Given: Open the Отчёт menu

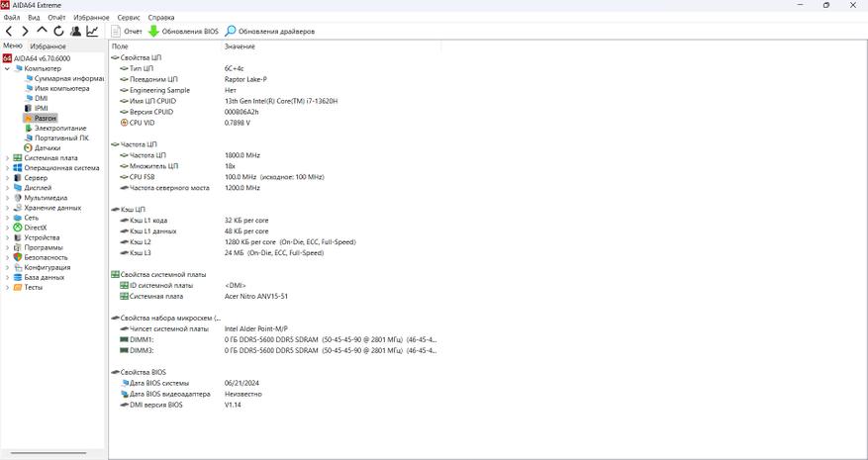Looking at the screenshot, I should pyautogui.click(x=56, y=18).
